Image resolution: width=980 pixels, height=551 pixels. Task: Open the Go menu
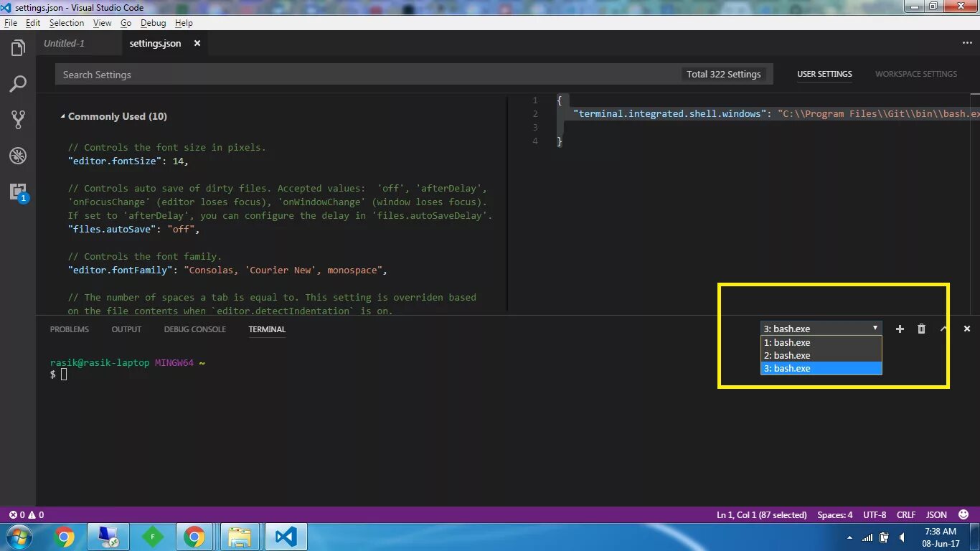point(126,23)
